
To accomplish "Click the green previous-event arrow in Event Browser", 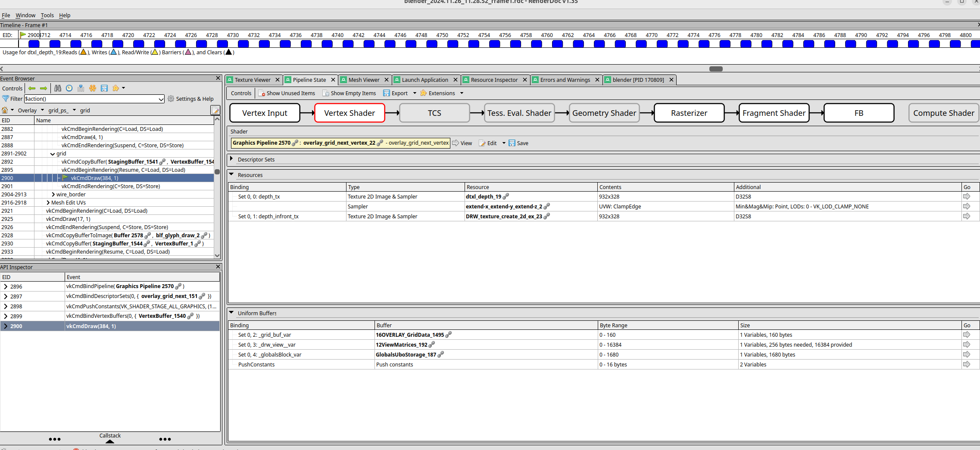I will [32, 88].
